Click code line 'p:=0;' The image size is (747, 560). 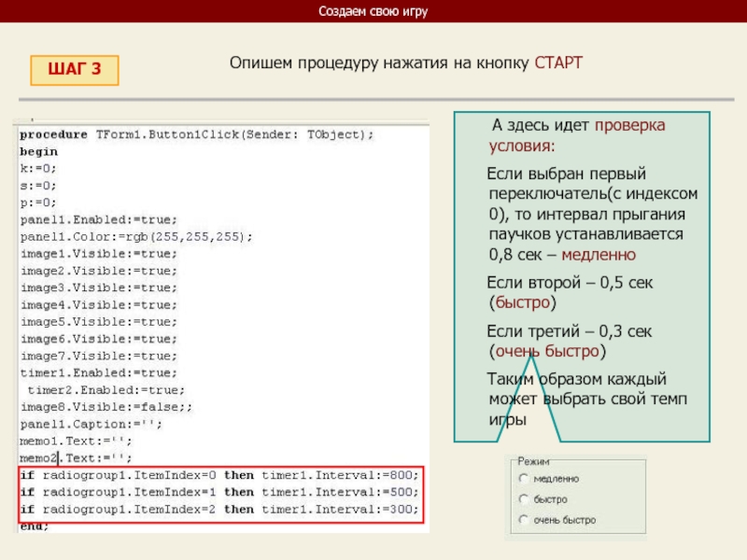[x=38, y=203]
